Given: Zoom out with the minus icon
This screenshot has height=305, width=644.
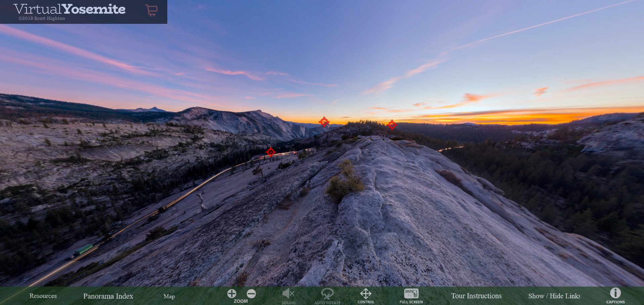Looking at the screenshot, I should (x=251, y=294).
